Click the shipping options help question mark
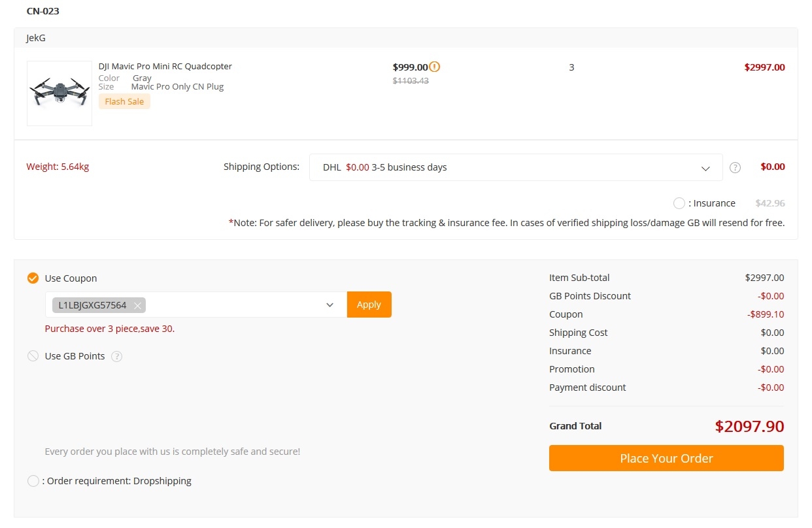The image size is (812, 528). 735,167
